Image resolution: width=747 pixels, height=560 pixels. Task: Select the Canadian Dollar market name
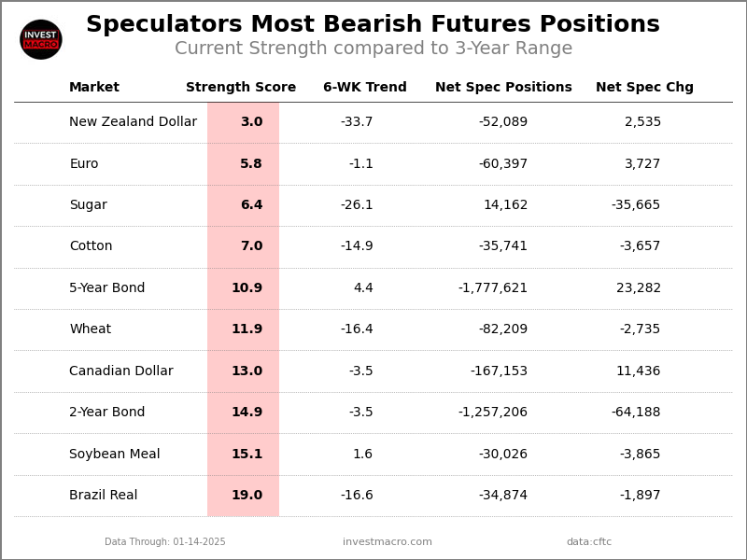121,371
